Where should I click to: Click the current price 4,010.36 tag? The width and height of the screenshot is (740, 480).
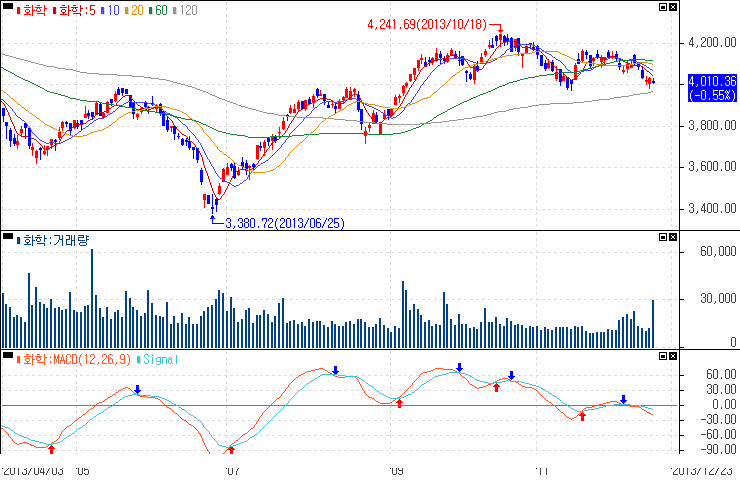[708, 86]
